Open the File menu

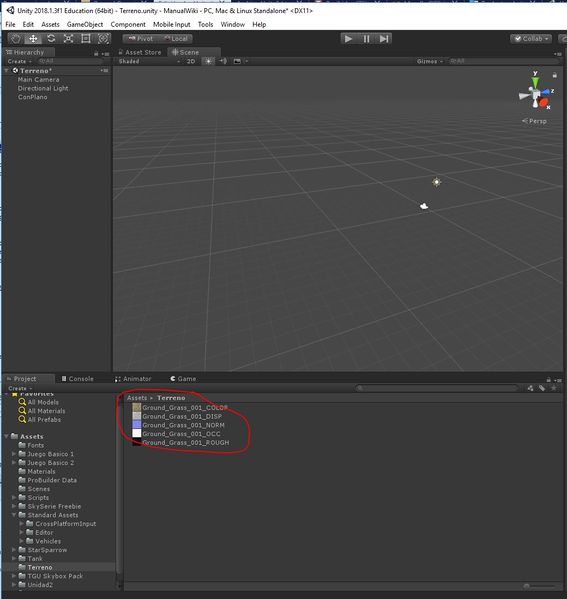[10, 24]
